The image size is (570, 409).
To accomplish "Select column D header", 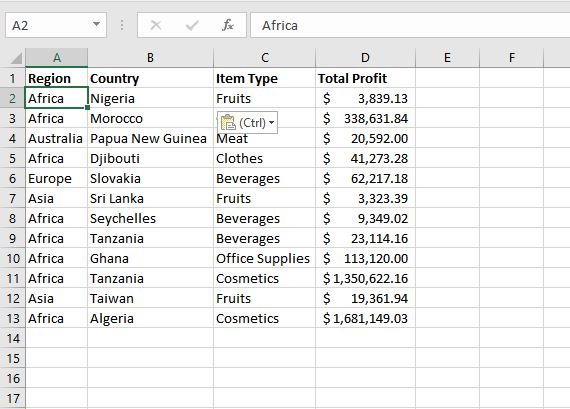I will [x=365, y=57].
